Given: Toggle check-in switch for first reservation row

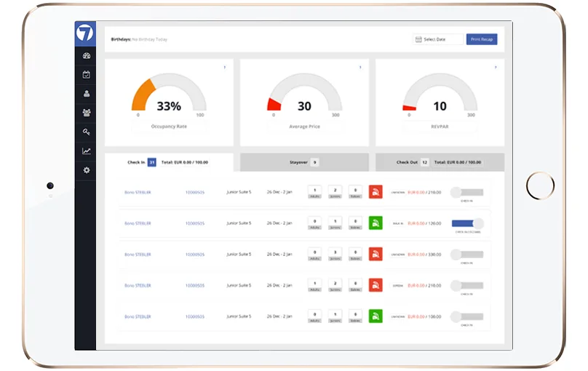Looking at the screenshot, I should (x=467, y=193).
